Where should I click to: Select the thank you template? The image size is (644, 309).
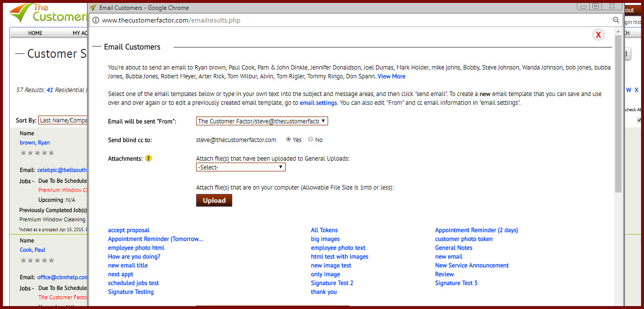click(x=324, y=292)
